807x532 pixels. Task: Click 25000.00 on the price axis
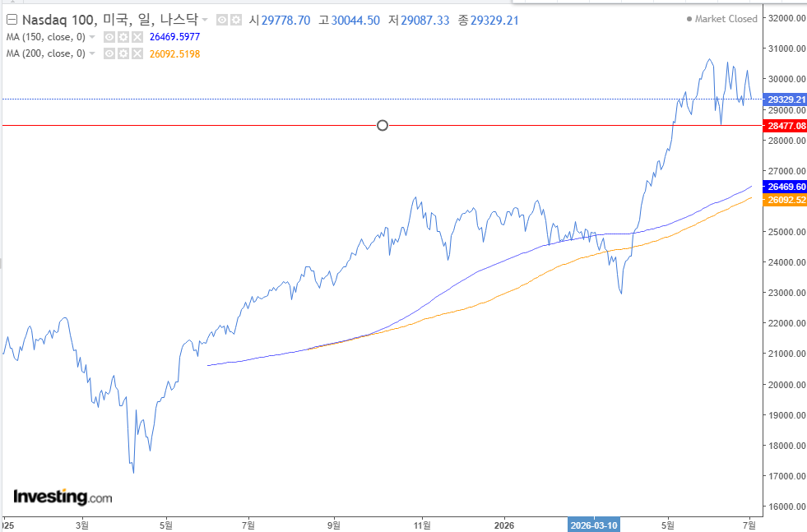(786, 232)
